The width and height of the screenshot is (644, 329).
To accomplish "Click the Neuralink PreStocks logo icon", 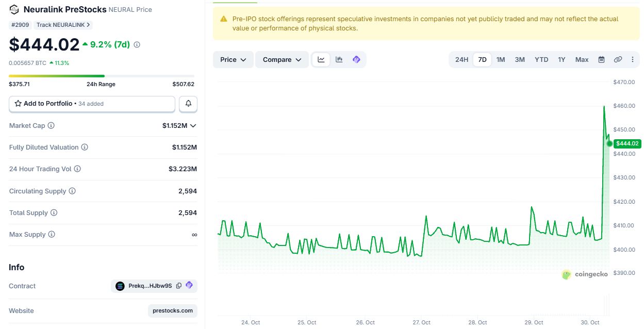I will [14, 9].
